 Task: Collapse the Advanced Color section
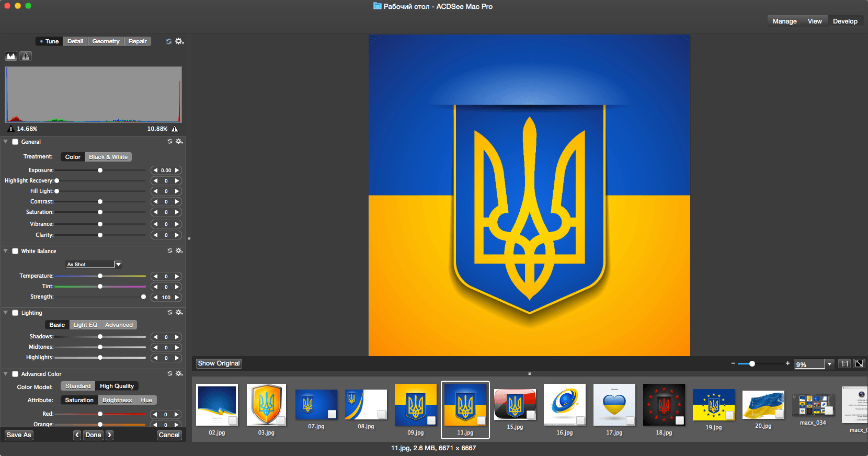click(6, 374)
